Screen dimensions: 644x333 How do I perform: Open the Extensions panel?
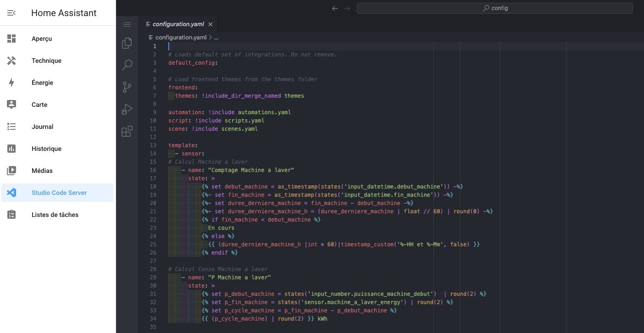click(x=127, y=131)
